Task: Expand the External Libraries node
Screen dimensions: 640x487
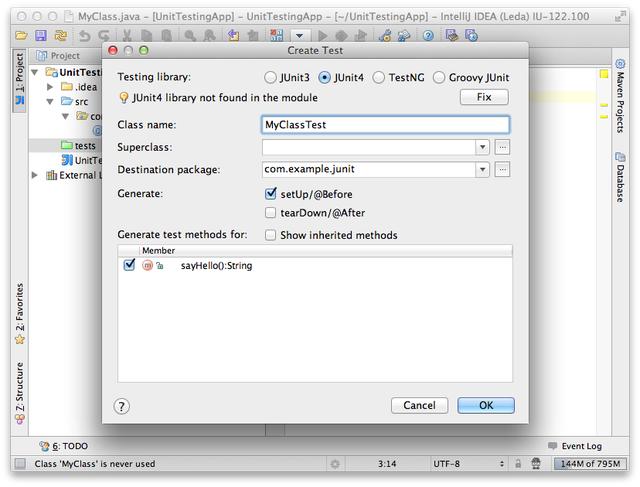Action: [x=35, y=175]
